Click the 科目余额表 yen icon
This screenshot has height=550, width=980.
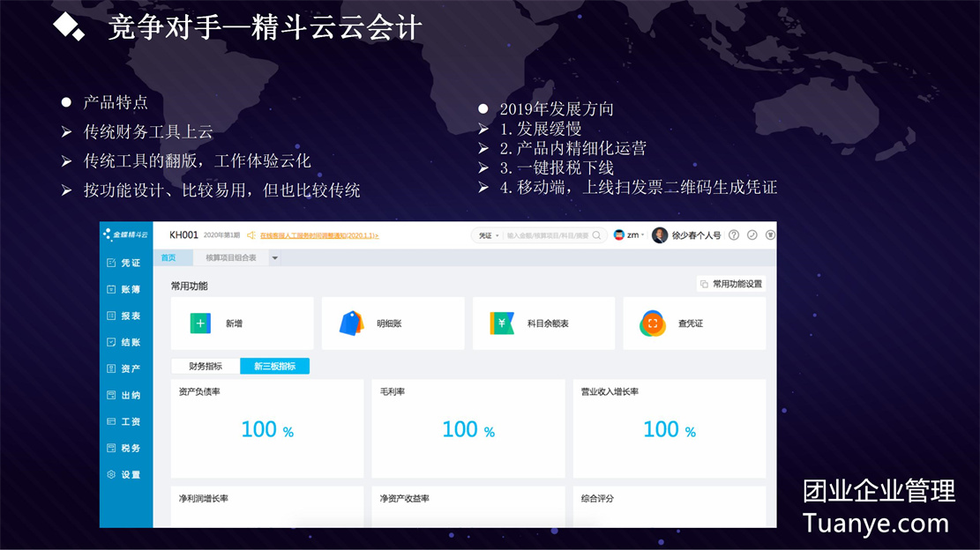click(x=502, y=323)
